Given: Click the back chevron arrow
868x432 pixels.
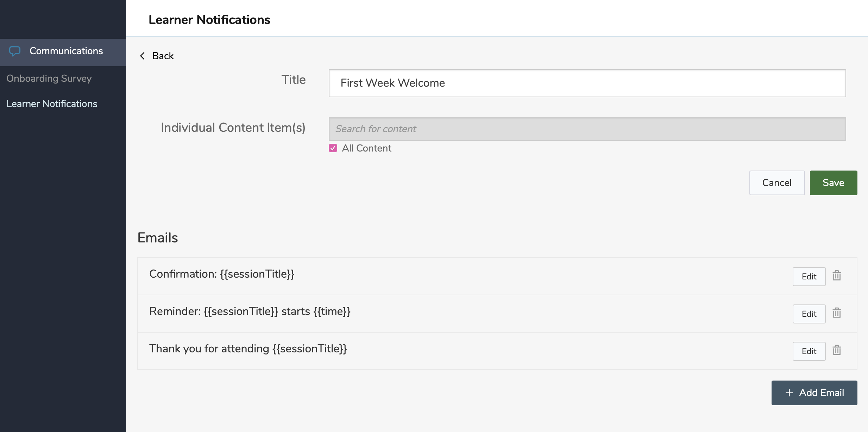Looking at the screenshot, I should click(142, 56).
